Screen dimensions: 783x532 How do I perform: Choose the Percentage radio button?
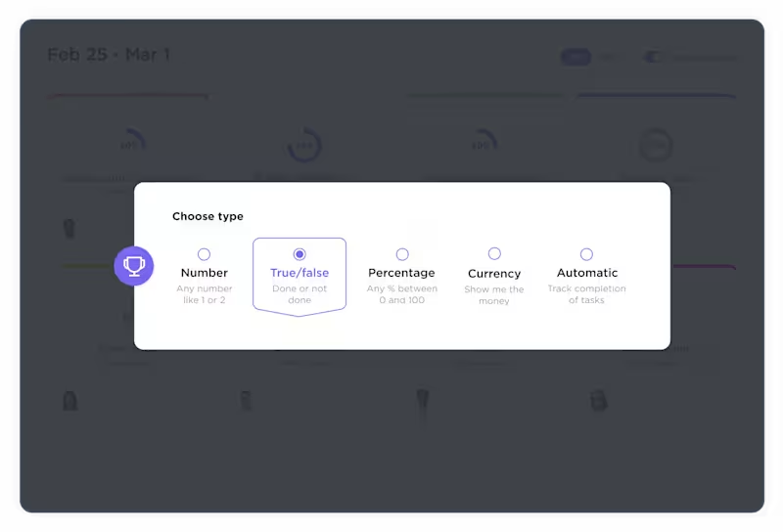coord(402,254)
